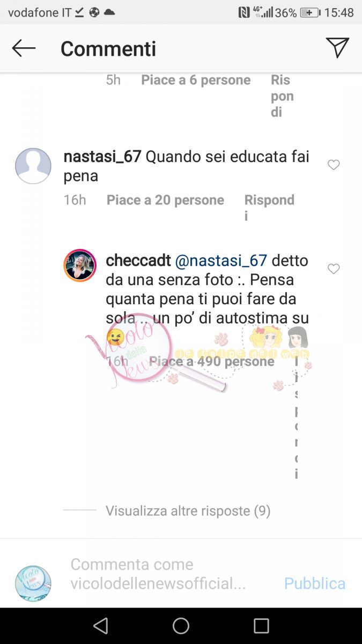Open the nastasi_67 default profile avatar
This screenshot has width=362, height=644.
(x=33, y=166)
